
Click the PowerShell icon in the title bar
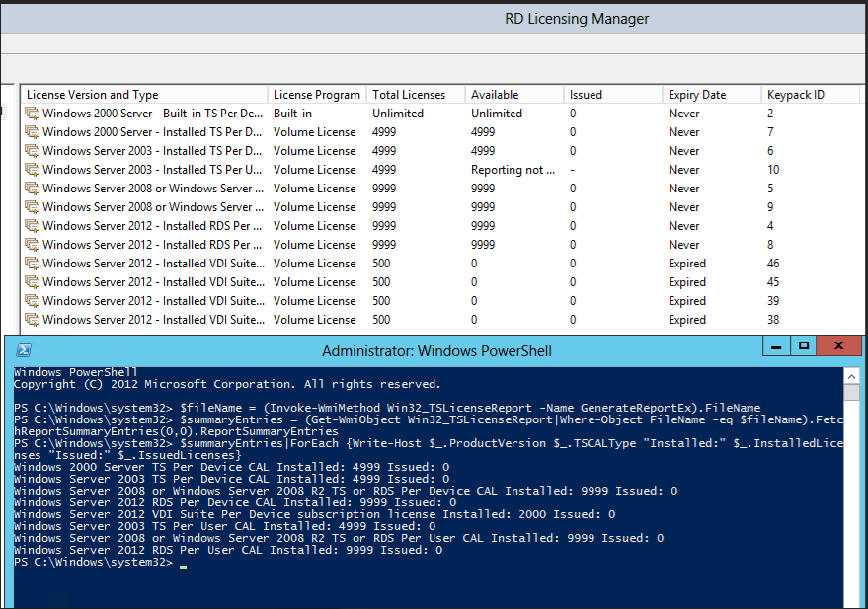pos(24,350)
